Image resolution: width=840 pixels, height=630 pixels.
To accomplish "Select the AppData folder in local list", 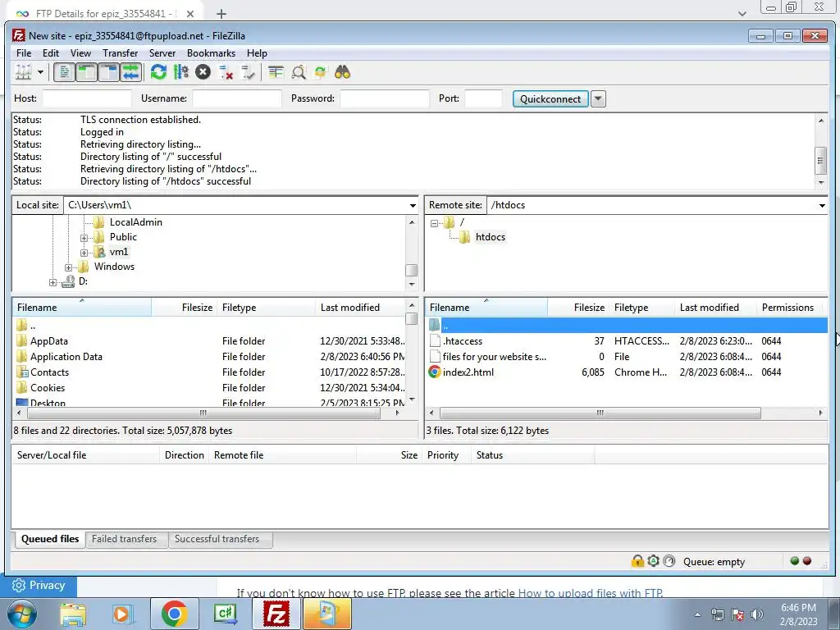I will point(48,340).
